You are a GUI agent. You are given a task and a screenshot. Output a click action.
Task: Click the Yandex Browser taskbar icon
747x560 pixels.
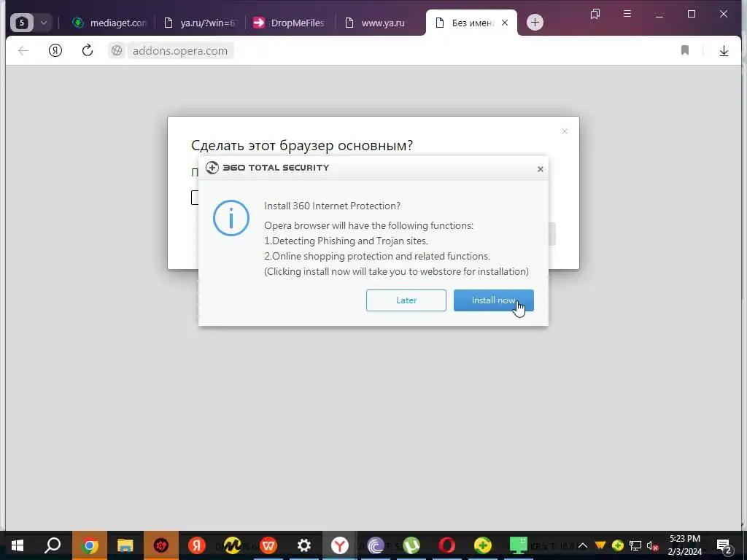click(x=340, y=545)
